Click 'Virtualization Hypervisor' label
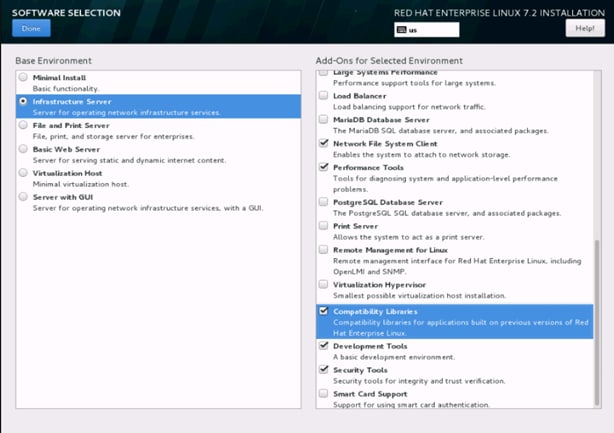This screenshot has height=433, width=614. point(379,285)
